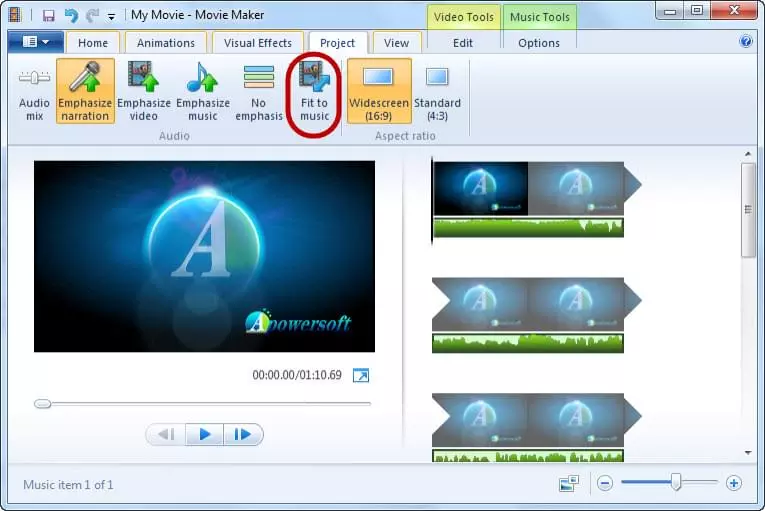Screen dimensions: 765x511
Task: Open the View tab
Action: click(x=396, y=43)
